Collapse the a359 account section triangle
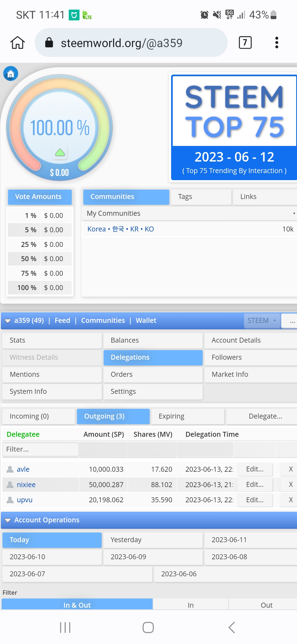Screen dimensions: 297x644 pyautogui.click(x=8, y=321)
